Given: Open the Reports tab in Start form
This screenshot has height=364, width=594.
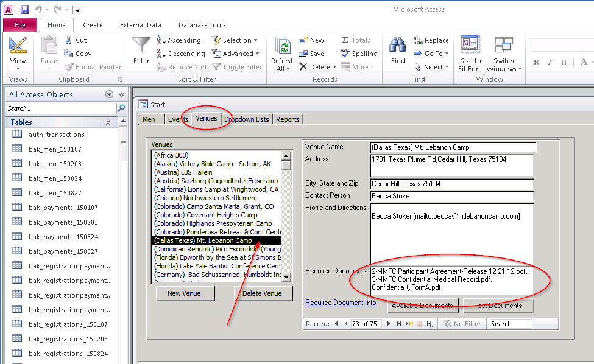Looking at the screenshot, I should tap(288, 119).
